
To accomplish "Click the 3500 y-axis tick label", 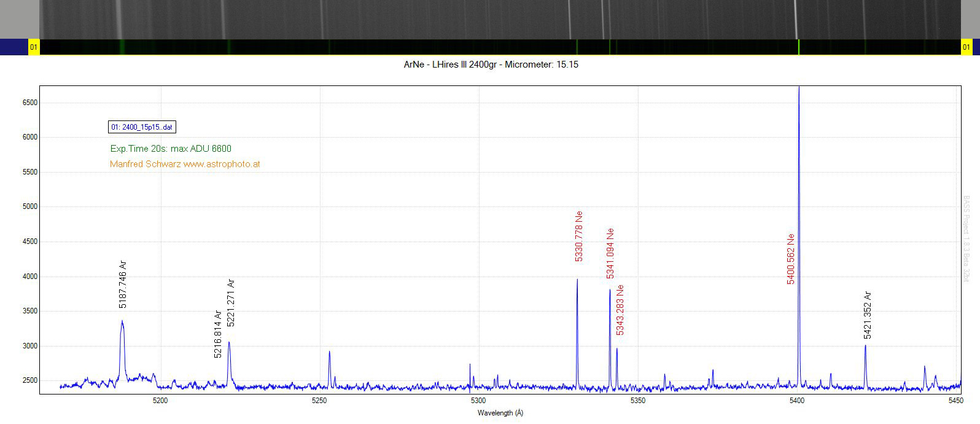I will (29, 311).
